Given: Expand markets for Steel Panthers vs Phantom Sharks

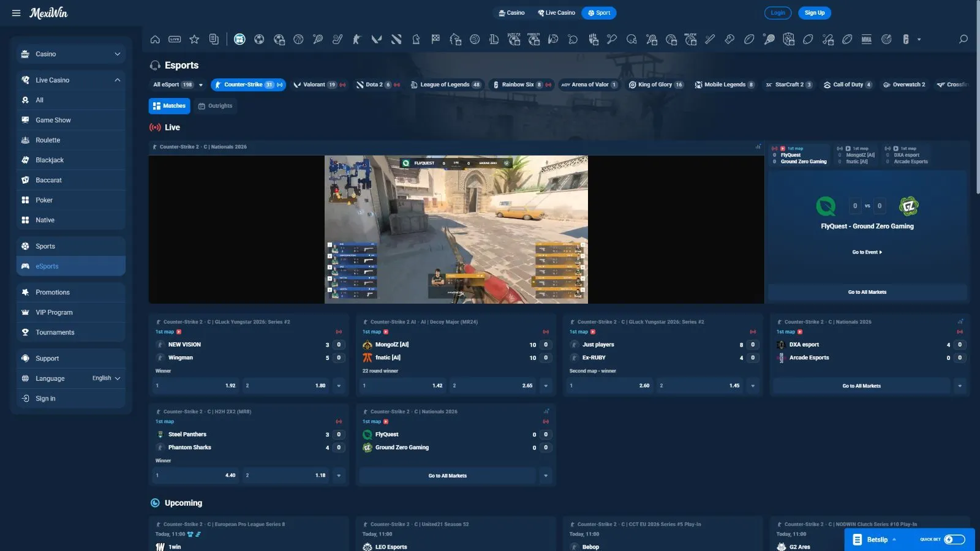Looking at the screenshot, I should coord(339,475).
